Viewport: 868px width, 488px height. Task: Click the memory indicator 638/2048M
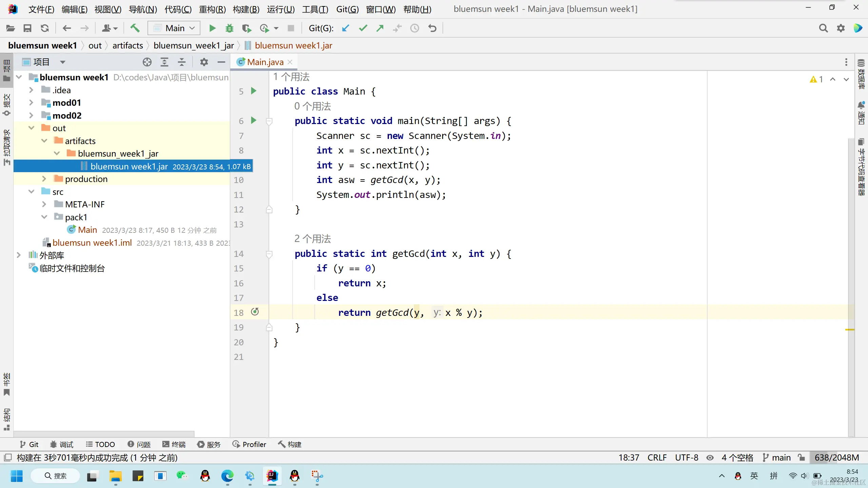pos(836,457)
